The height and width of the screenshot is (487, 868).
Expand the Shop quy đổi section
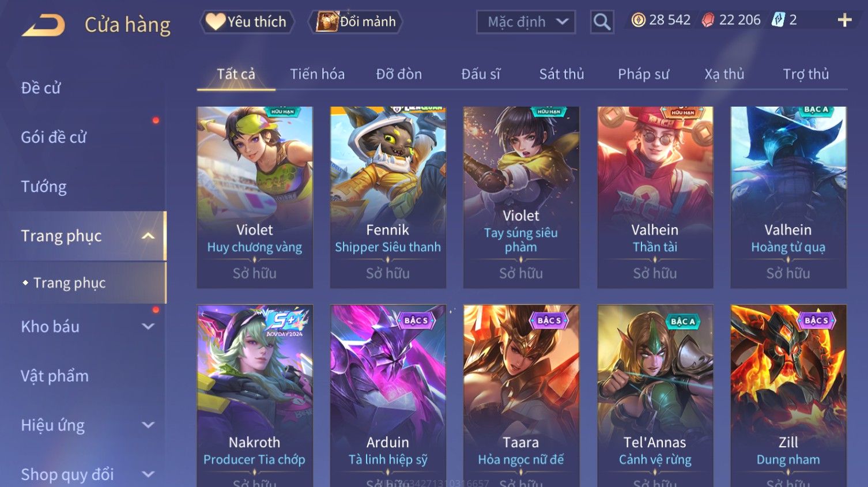tap(148, 474)
